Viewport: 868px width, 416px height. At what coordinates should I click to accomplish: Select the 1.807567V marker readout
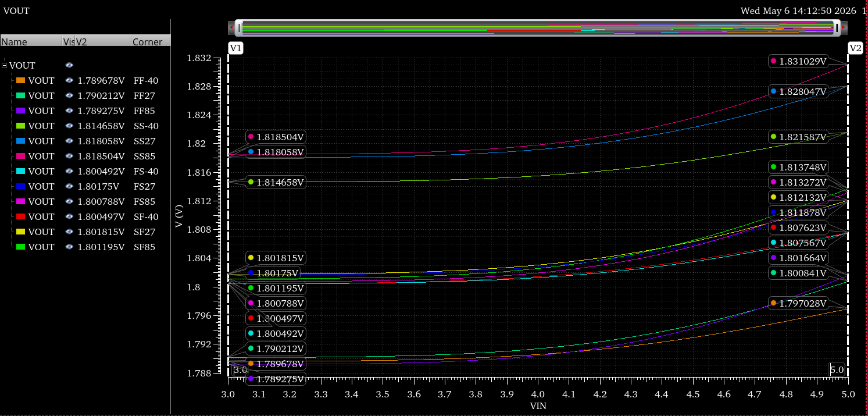[798, 243]
